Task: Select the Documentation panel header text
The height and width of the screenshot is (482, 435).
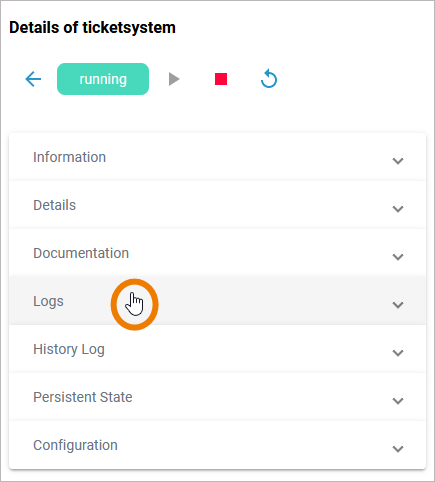Action: (81, 253)
